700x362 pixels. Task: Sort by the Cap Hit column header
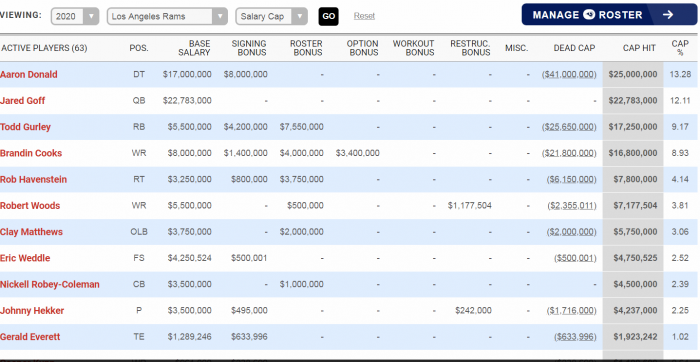coord(639,48)
